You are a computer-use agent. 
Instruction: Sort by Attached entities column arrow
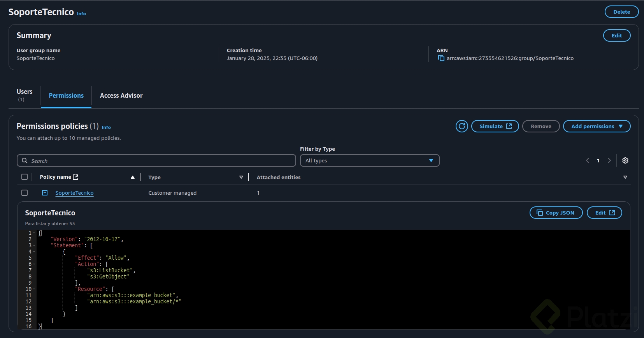click(625, 177)
